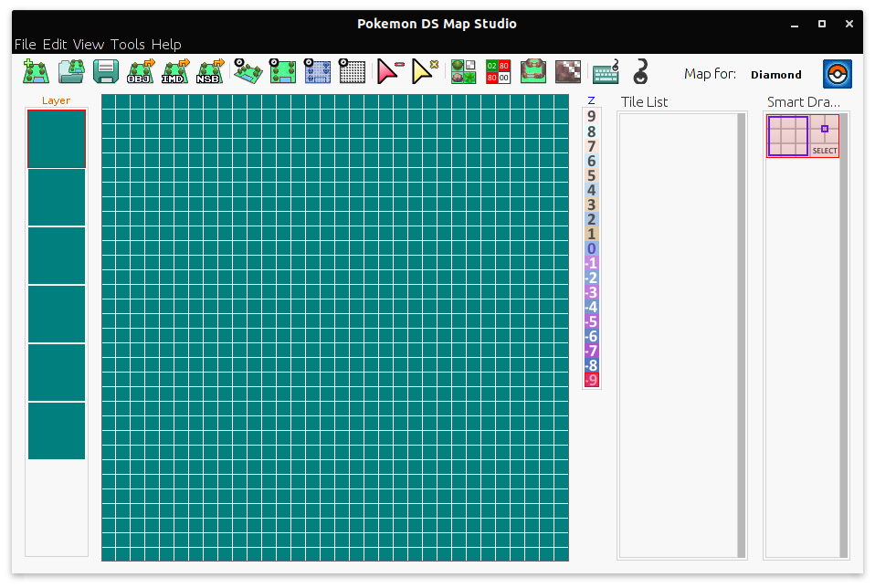
Task: Set Z height to -5
Action: [x=592, y=321]
